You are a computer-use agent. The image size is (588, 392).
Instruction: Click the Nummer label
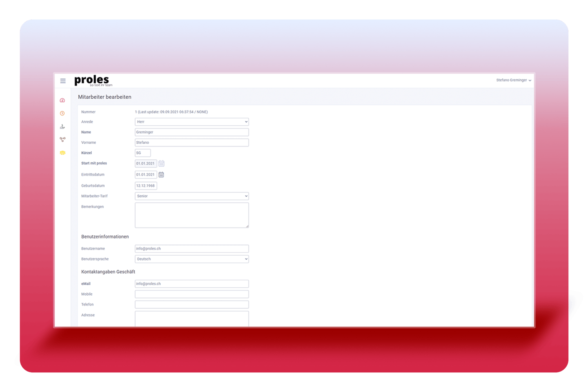(88, 112)
